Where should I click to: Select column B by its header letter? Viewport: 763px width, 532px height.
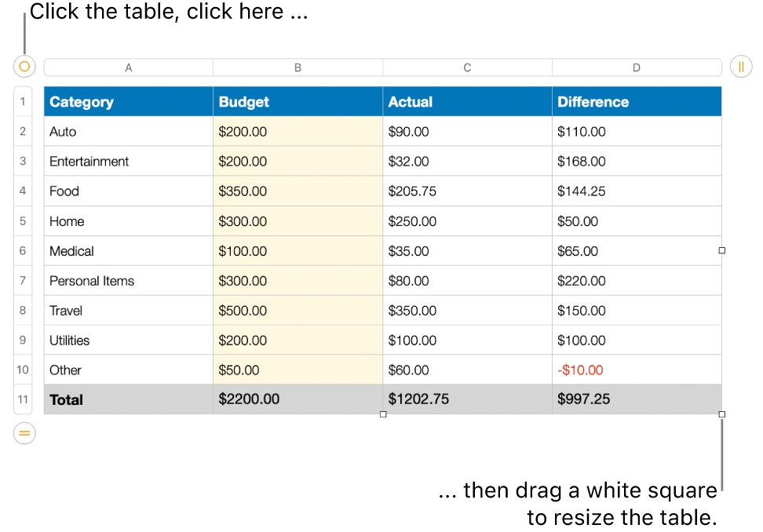pyautogui.click(x=298, y=67)
